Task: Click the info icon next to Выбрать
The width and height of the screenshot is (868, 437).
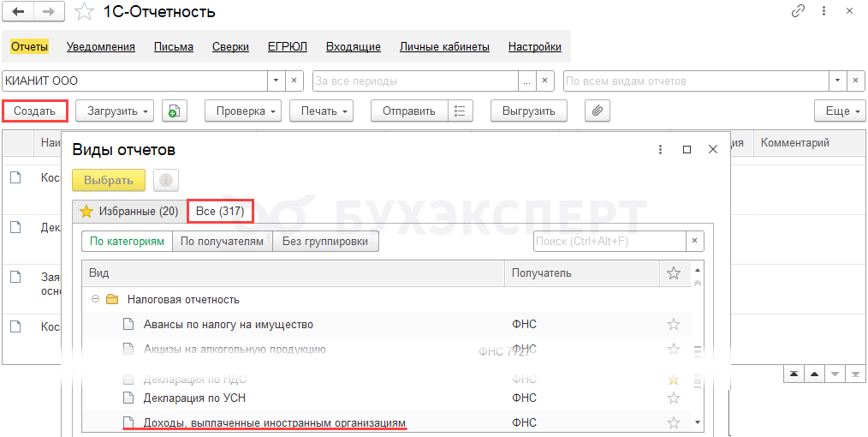Action: (x=166, y=180)
